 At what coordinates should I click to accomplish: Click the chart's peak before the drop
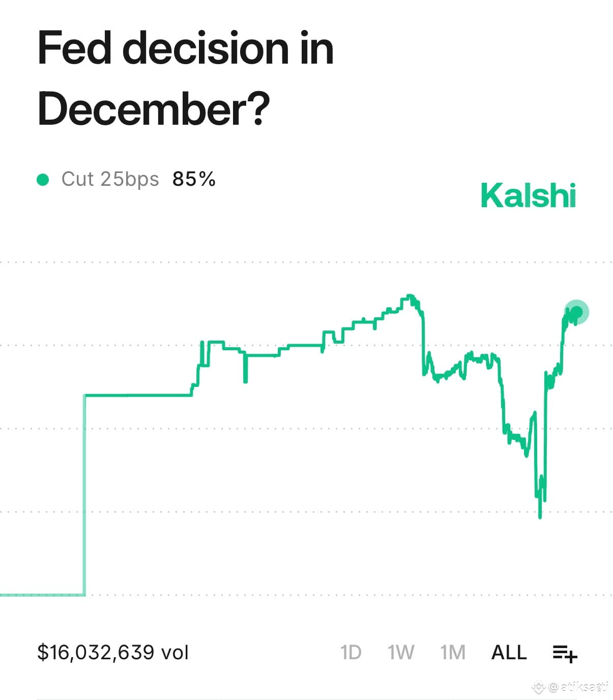409,296
